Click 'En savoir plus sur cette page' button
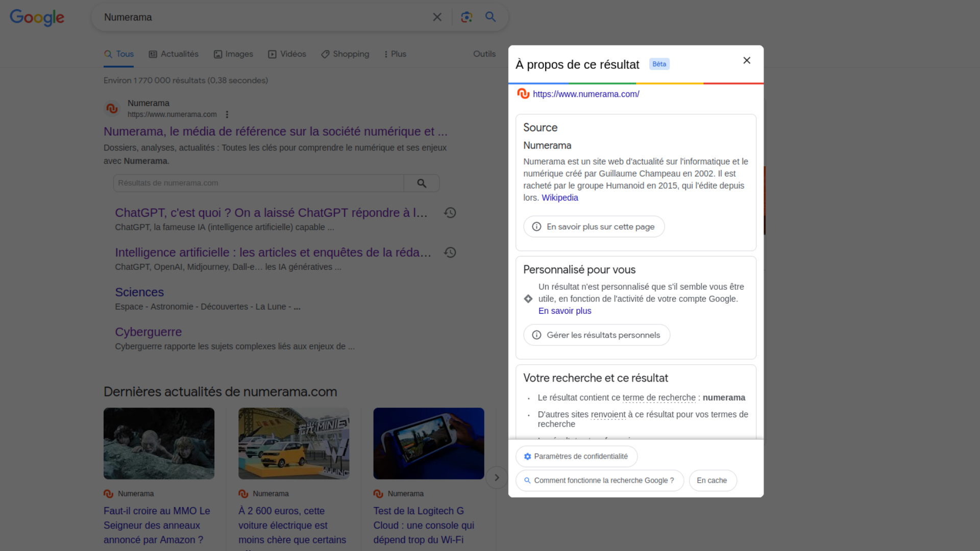 point(594,227)
